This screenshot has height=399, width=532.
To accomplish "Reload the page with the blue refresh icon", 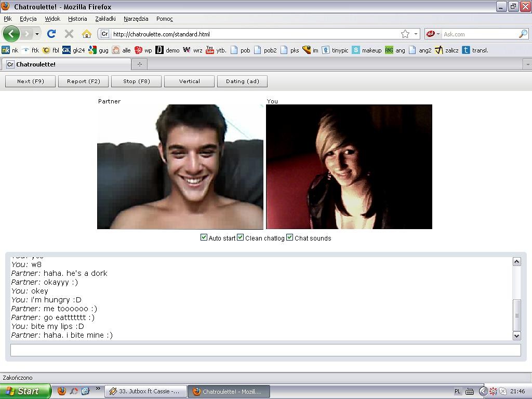I will [51, 34].
